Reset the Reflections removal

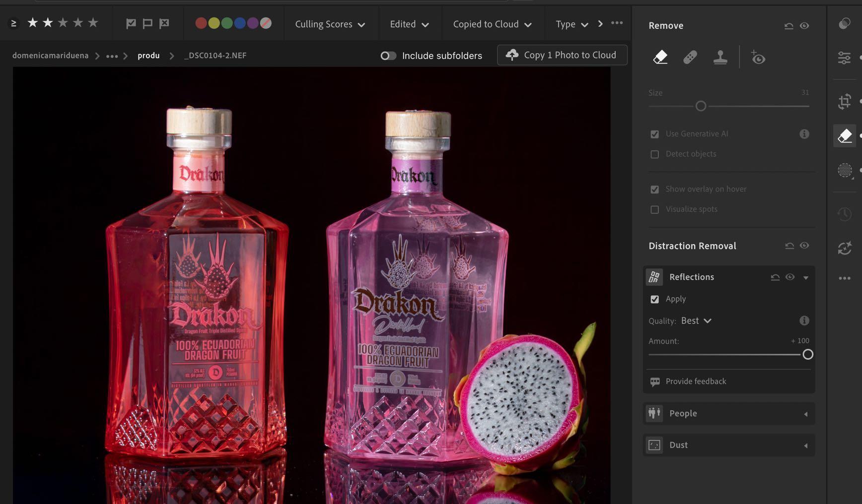pyautogui.click(x=775, y=277)
